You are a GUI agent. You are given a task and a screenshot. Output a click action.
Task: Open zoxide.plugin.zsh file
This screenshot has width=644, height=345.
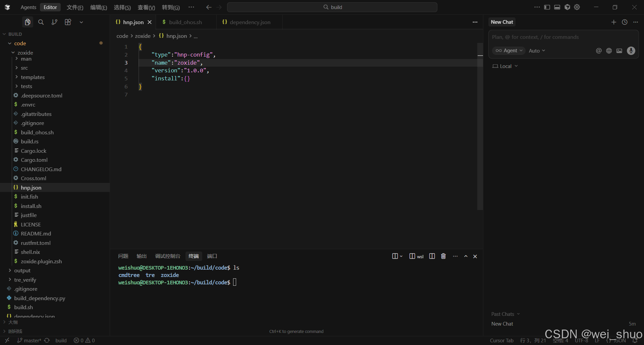pyautogui.click(x=41, y=261)
